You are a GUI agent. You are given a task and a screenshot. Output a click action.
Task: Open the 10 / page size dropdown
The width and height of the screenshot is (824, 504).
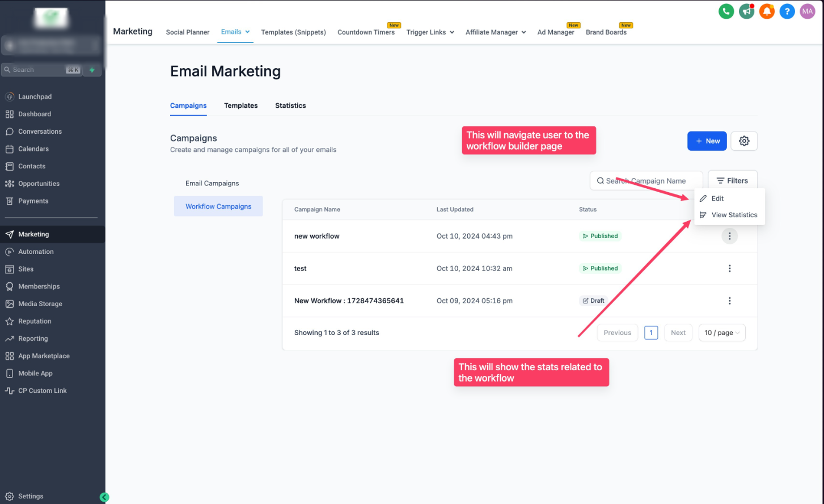pyautogui.click(x=722, y=333)
